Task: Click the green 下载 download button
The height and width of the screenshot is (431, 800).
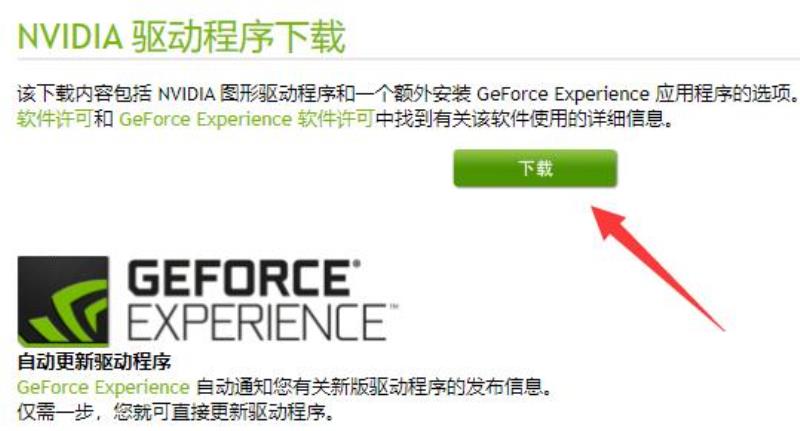Action: point(535,168)
